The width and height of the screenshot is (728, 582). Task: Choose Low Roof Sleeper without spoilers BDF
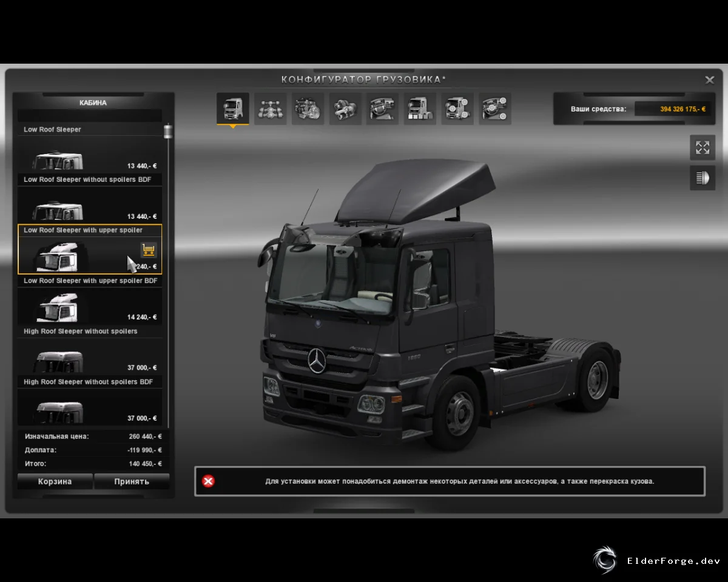(90, 199)
